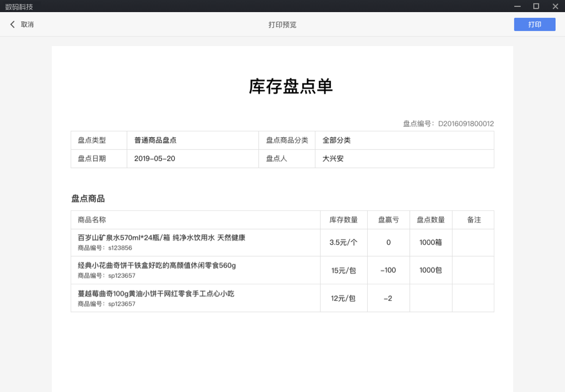Close the print preview window
565x392 pixels.
click(555, 6)
